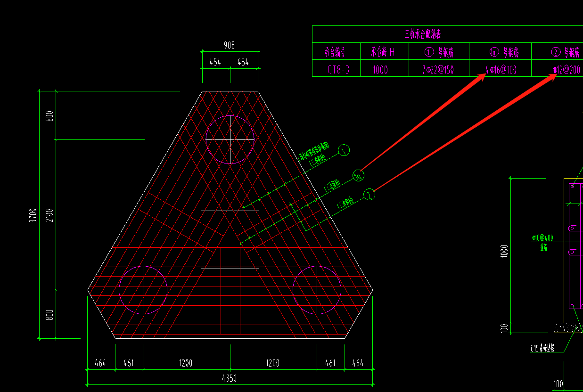Select the 4Φ16@100 rebar value
583x392 pixels.
pos(501,70)
